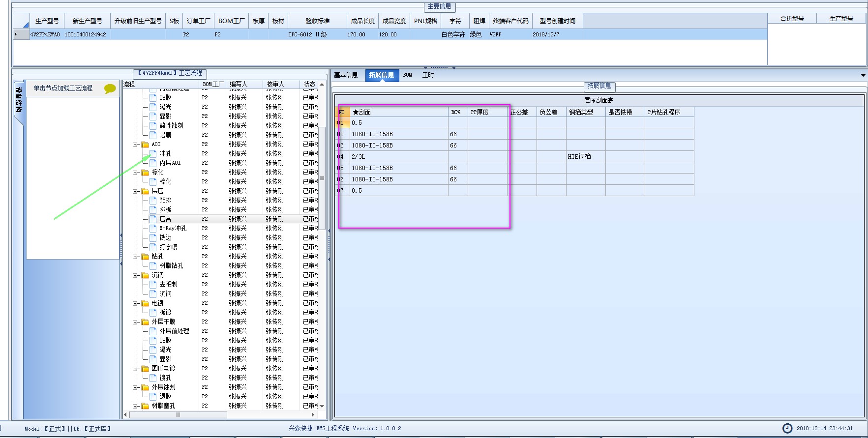
Task: Collapse the 沉铜 folder node
Action: tap(135, 275)
